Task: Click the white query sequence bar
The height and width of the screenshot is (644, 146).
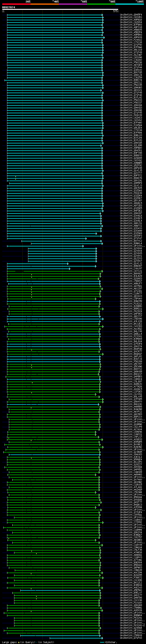Action: 60,9
